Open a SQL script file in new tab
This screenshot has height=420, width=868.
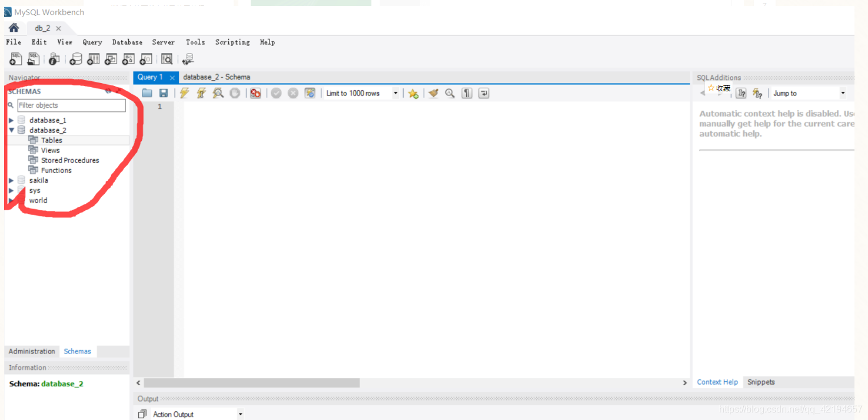coord(34,59)
